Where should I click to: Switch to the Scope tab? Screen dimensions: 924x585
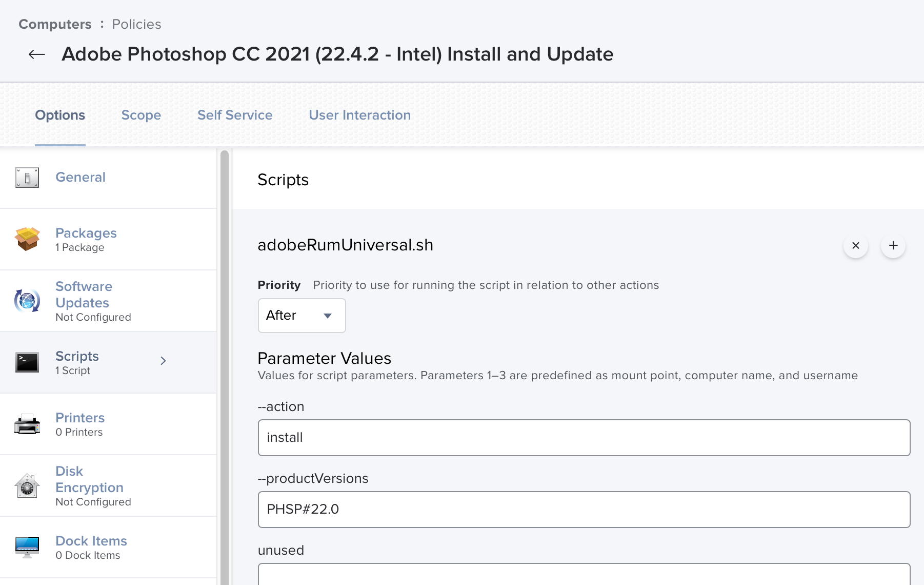pyautogui.click(x=141, y=115)
